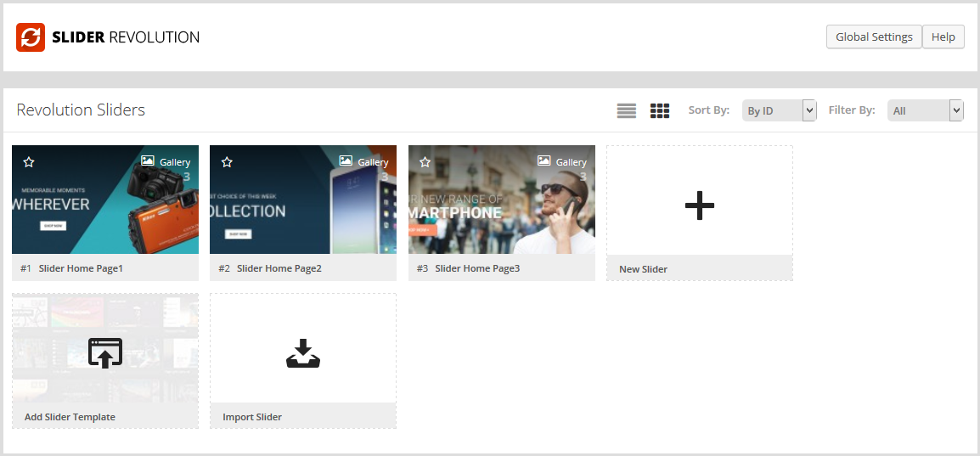
Task: Click the 'Sort By:' label
Action: pos(709,110)
